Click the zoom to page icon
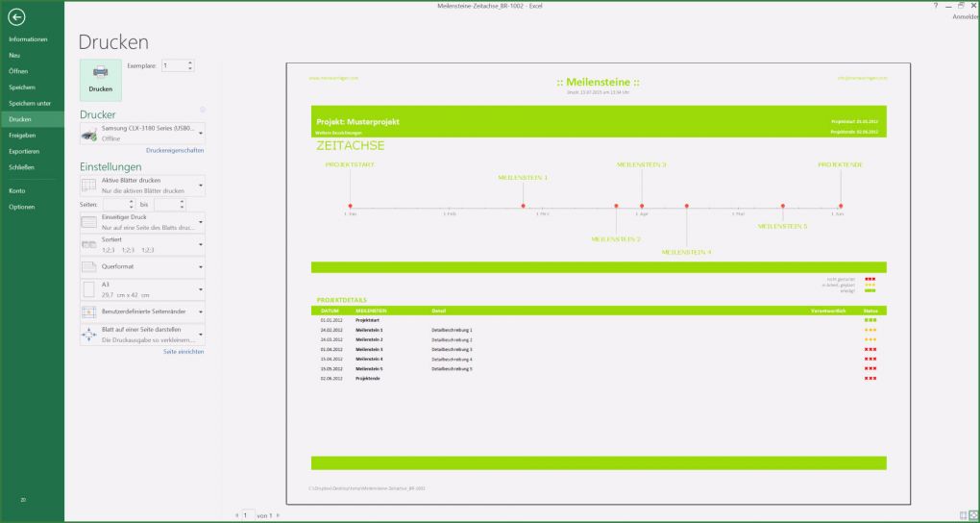The width and height of the screenshot is (980, 523). click(x=973, y=515)
